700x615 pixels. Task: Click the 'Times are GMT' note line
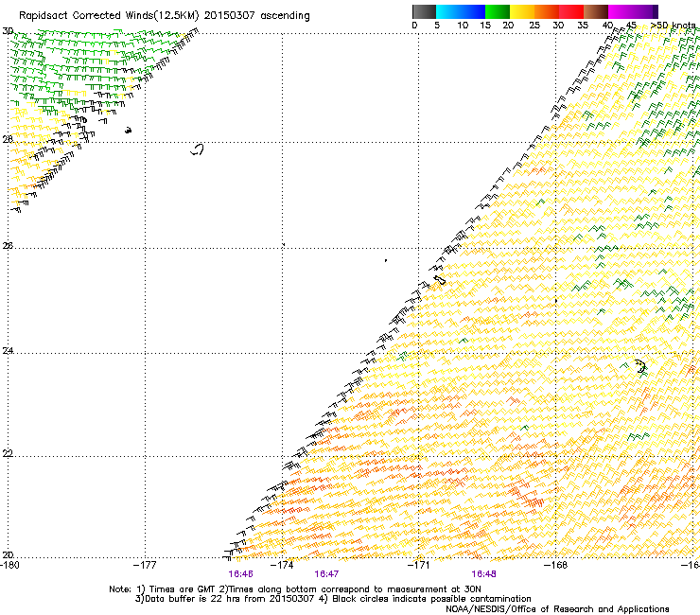(x=295, y=589)
